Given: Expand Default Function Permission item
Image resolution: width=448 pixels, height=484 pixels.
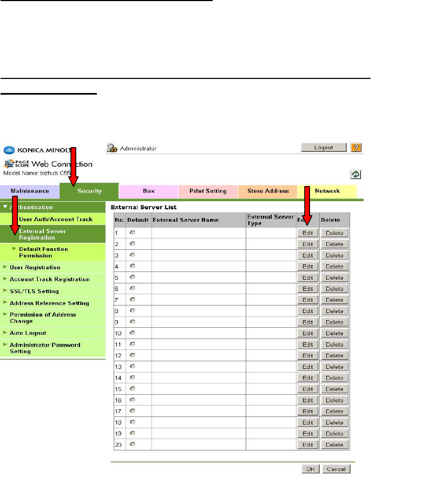Looking at the screenshot, I should tap(14, 248).
